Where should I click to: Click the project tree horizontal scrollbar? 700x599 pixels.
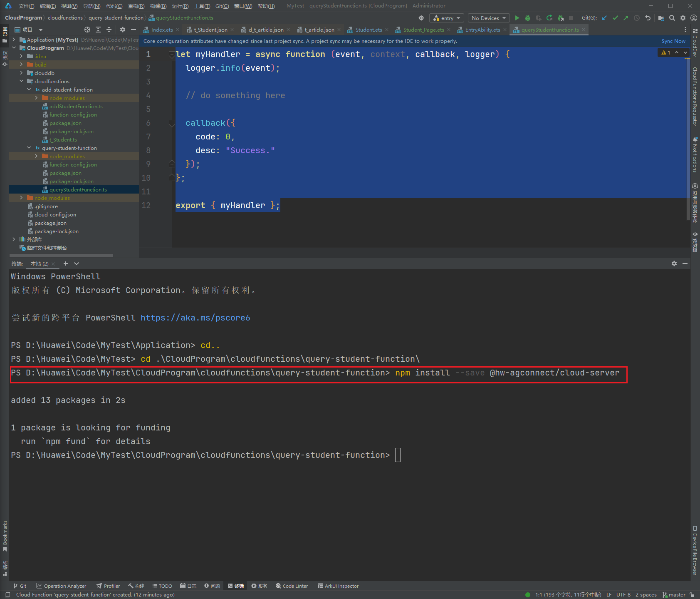[x=61, y=255]
